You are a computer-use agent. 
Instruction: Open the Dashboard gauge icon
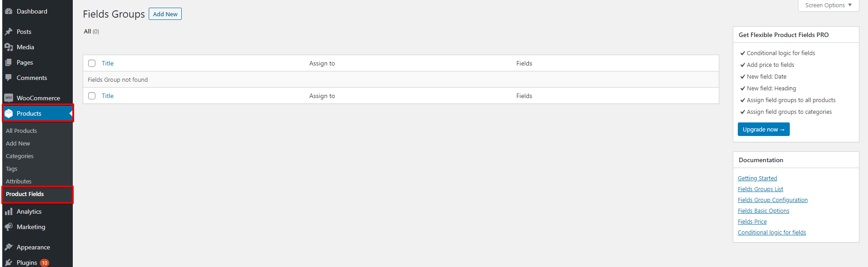(9, 11)
